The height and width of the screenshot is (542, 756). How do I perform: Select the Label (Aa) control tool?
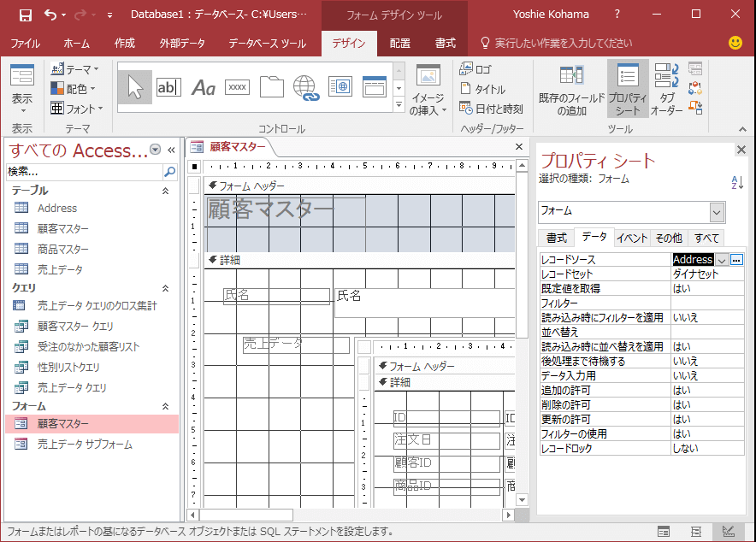pos(203,86)
